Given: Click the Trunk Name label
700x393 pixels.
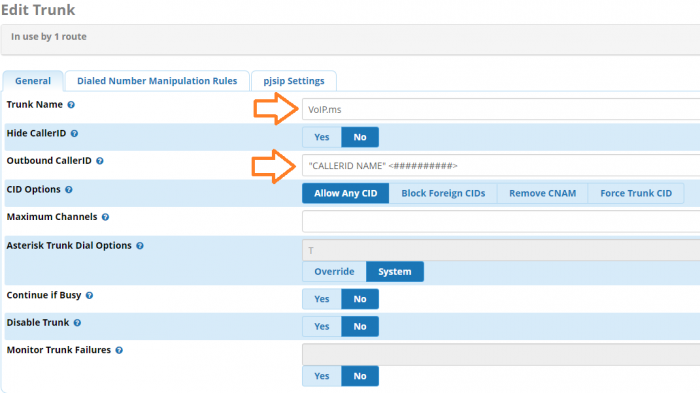Looking at the screenshot, I should 34,105.
